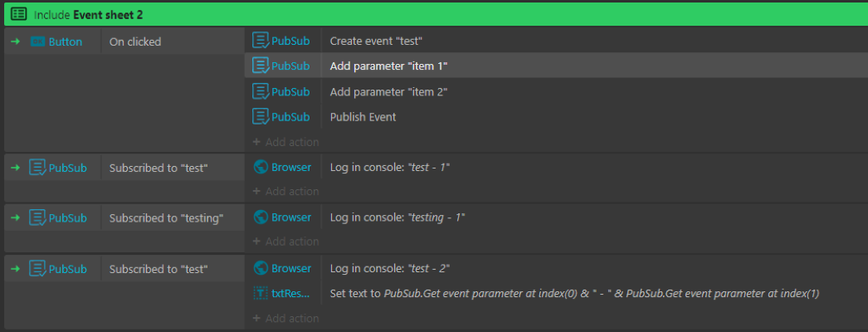The width and height of the screenshot is (868, 332).
Task: Click Browser globe icon for "test - 1" log
Action: (261, 167)
